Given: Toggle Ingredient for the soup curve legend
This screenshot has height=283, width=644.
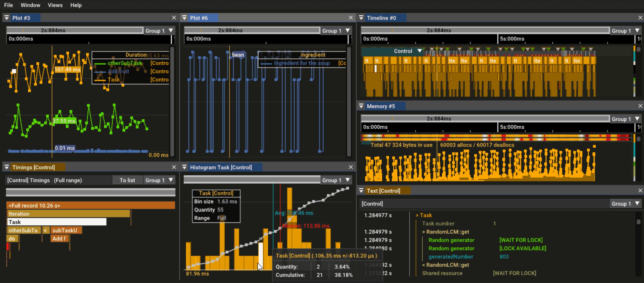Looking at the screenshot, I should pyautogui.click(x=302, y=63).
